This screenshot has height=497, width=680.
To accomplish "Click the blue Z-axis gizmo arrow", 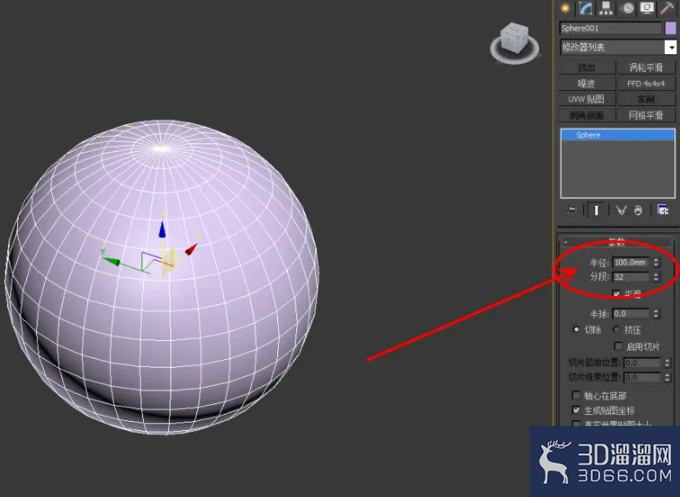I will pyautogui.click(x=162, y=229).
